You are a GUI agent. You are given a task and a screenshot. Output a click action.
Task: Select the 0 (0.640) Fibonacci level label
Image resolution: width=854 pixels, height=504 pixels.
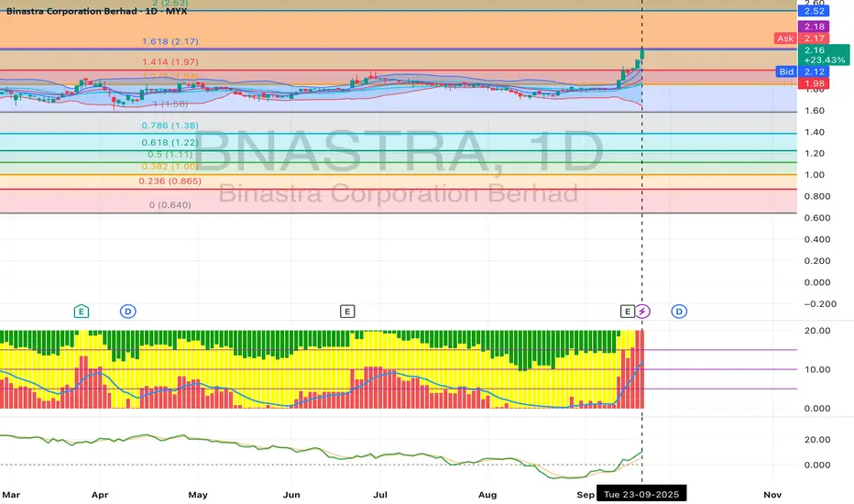coord(170,205)
